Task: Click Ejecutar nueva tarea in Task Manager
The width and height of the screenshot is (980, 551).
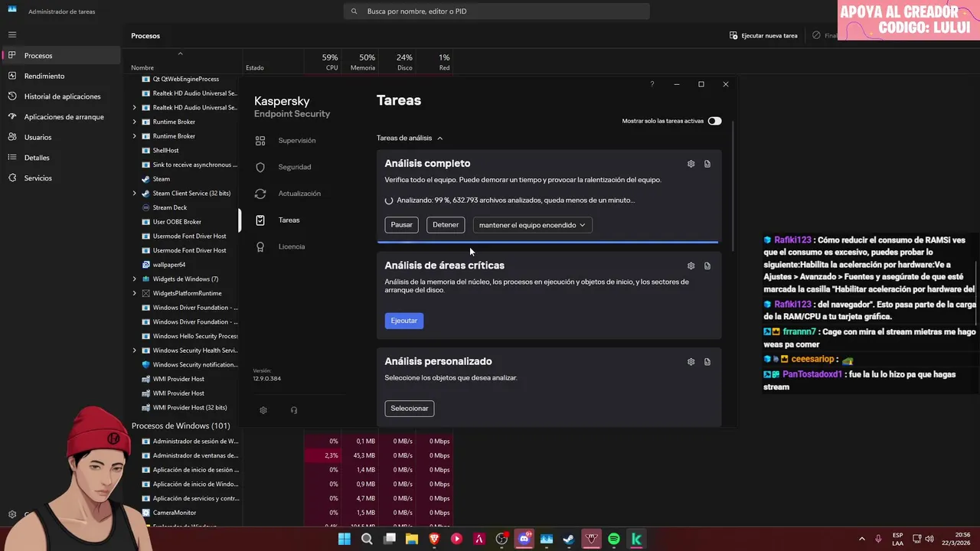Action: click(x=764, y=36)
